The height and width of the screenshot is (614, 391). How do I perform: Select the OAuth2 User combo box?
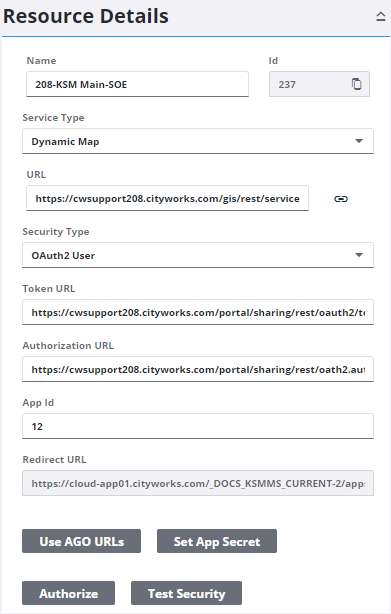[198, 255]
